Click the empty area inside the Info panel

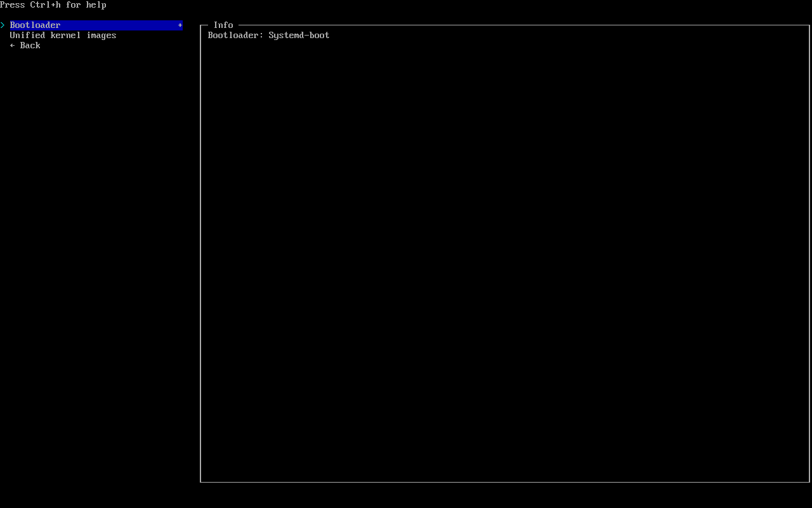504,254
